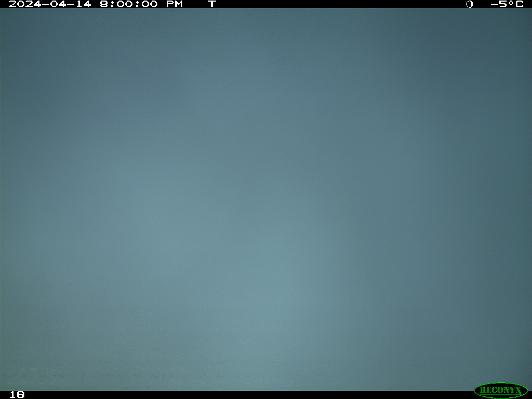Click the temperature reading -5°C
This screenshot has width=532, height=399.
[x=507, y=4]
